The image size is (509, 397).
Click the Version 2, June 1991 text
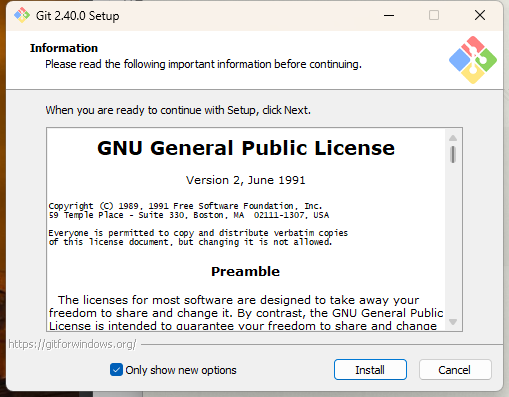click(x=246, y=180)
